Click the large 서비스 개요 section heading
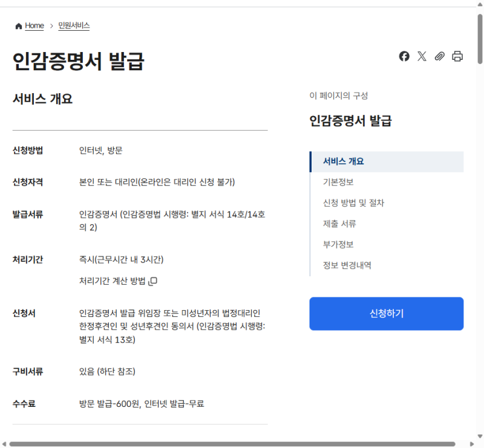 coord(42,99)
